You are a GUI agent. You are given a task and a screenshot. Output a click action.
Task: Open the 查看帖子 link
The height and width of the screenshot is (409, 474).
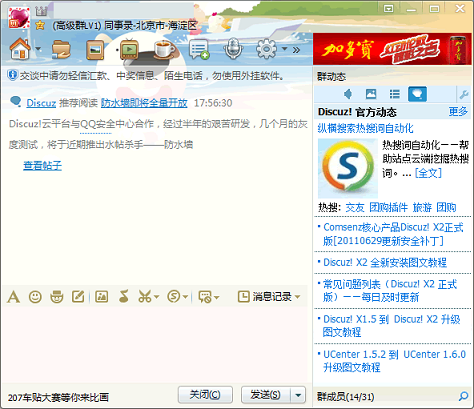pyautogui.click(x=42, y=165)
